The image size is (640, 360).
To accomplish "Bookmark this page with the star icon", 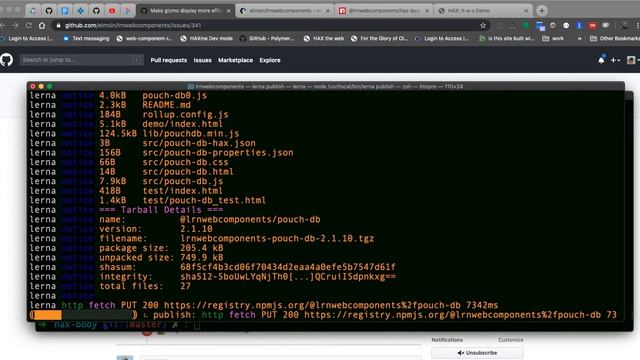I will 483,25.
